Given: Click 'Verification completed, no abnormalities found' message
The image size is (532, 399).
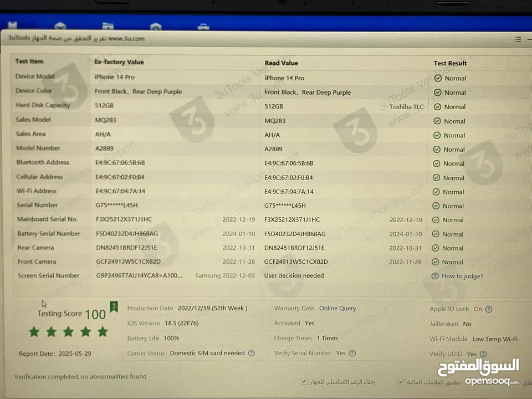Looking at the screenshot, I should 80,376.
